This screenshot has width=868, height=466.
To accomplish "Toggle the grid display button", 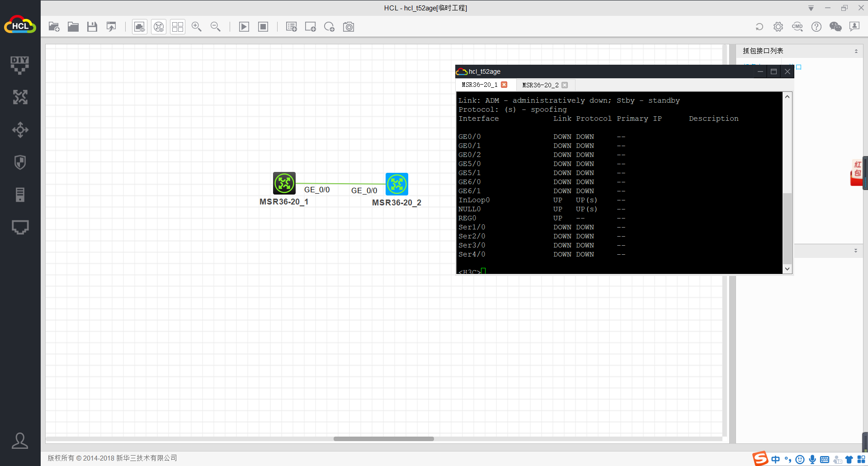I will tap(178, 27).
